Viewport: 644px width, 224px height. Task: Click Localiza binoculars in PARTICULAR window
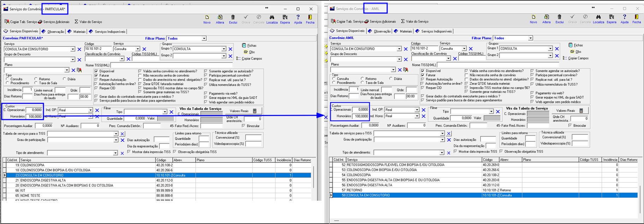272,19
